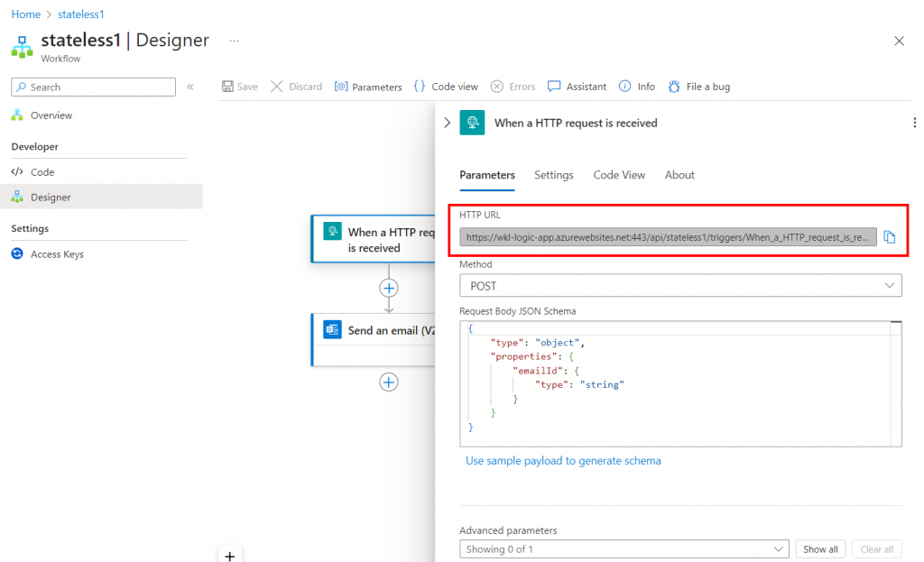Click Discard in the toolbar
The width and height of the screenshot is (924, 562).
(296, 87)
